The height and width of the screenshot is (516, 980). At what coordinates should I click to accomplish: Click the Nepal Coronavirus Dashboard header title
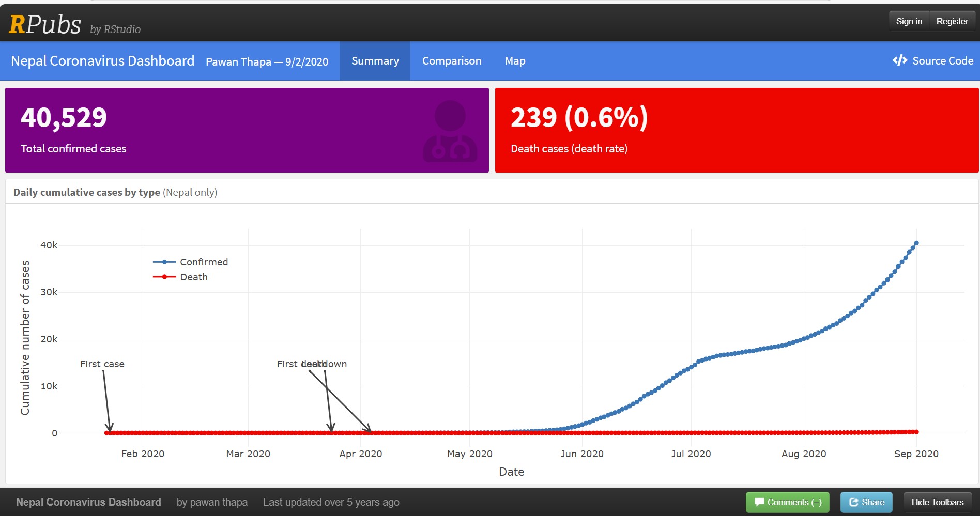[x=102, y=61]
